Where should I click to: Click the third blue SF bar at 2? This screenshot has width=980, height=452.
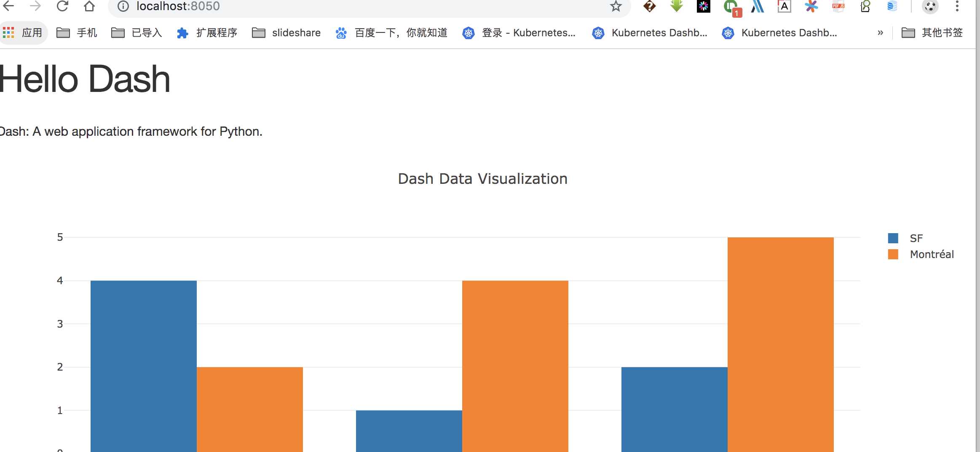tap(675, 409)
